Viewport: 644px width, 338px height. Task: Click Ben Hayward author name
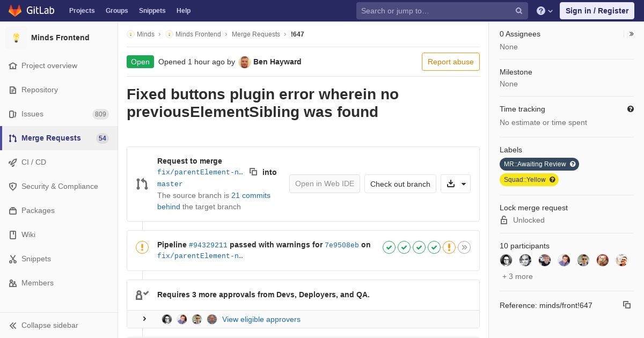(277, 62)
